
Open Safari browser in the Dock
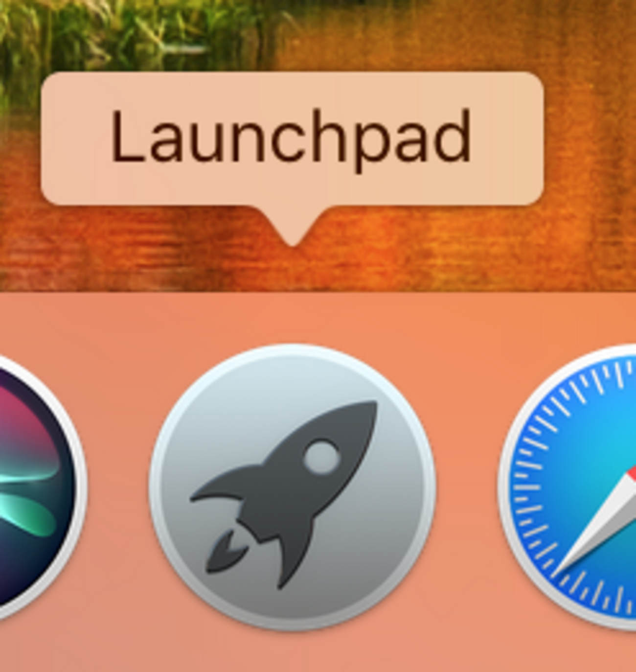[x=568, y=487]
